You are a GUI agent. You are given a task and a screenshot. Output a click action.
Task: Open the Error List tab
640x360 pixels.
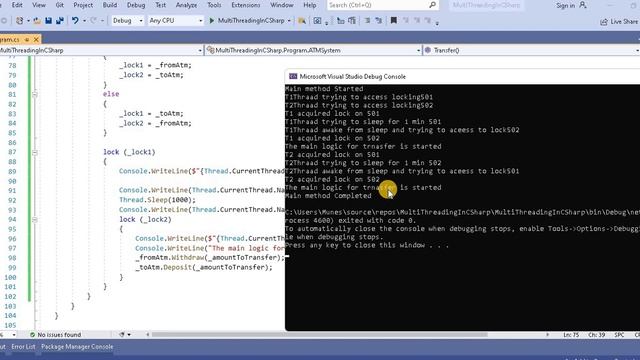[x=23, y=347]
